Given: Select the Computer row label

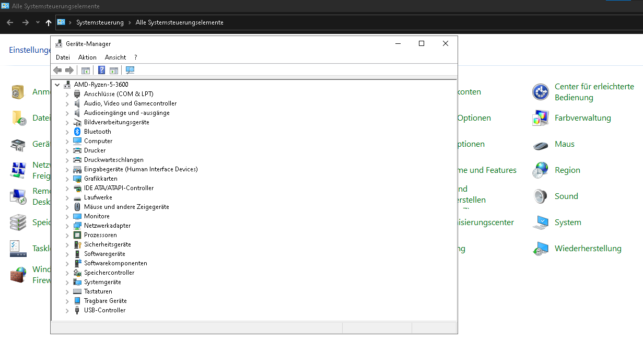Looking at the screenshot, I should [x=98, y=141].
